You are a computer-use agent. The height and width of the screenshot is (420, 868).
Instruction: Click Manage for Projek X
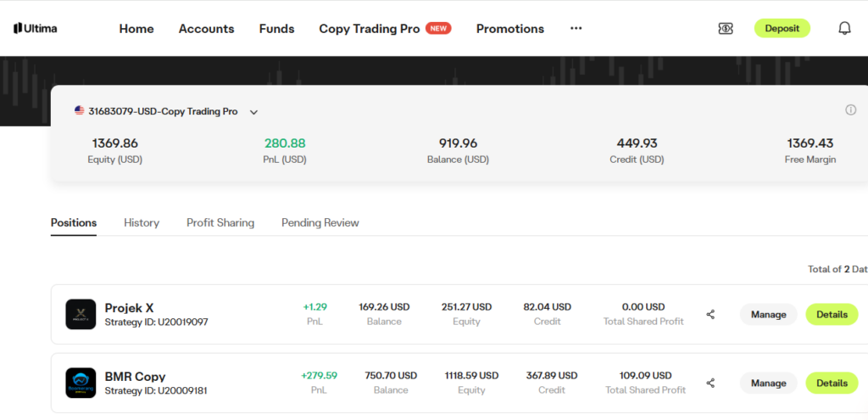tap(768, 315)
